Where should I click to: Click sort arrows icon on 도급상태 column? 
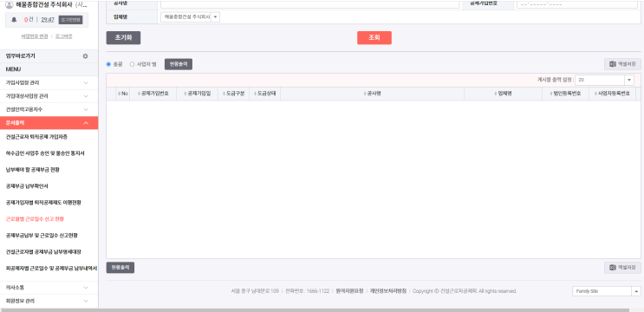256,94
